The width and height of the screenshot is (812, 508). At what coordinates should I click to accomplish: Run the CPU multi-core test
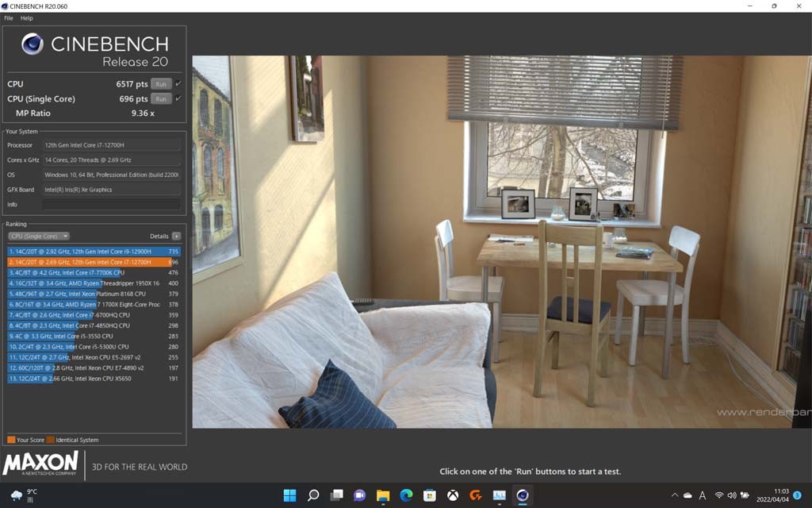point(161,84)
